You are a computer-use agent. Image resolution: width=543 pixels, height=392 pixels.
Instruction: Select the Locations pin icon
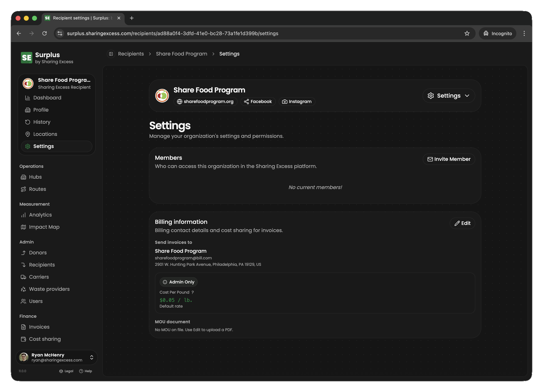28,134
